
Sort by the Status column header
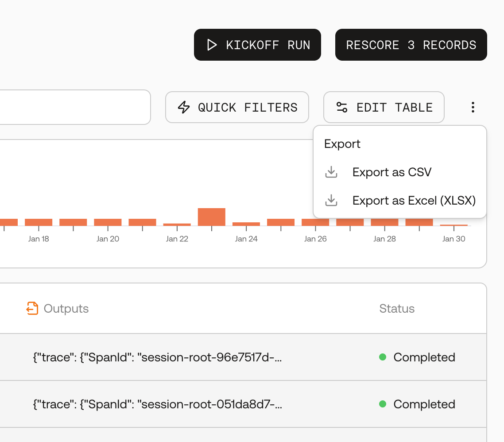[397, 308]
